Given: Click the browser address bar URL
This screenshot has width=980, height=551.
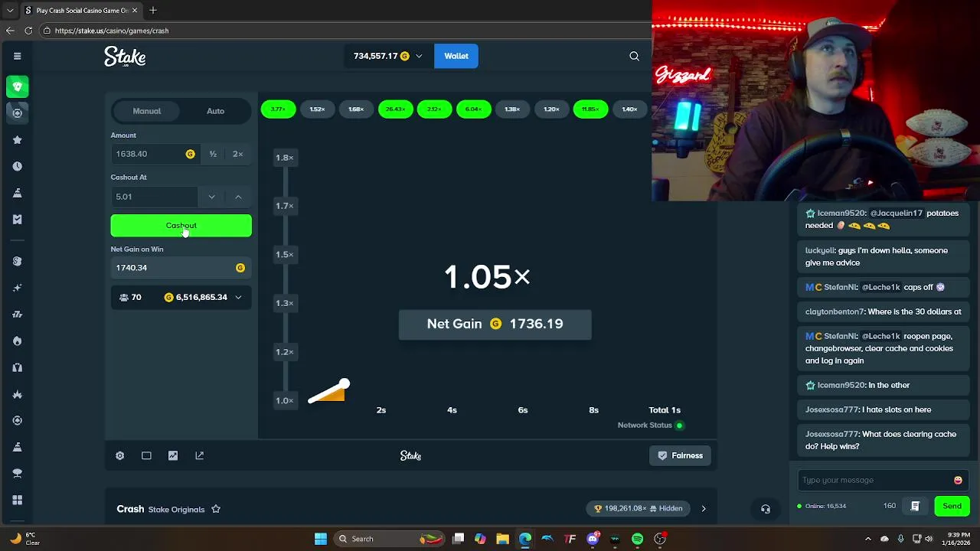Looking at the screenshot, I should [112, 31].
